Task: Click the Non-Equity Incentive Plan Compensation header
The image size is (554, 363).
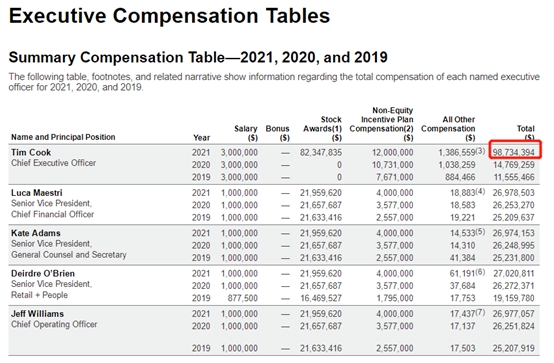Action: point(381,124)
